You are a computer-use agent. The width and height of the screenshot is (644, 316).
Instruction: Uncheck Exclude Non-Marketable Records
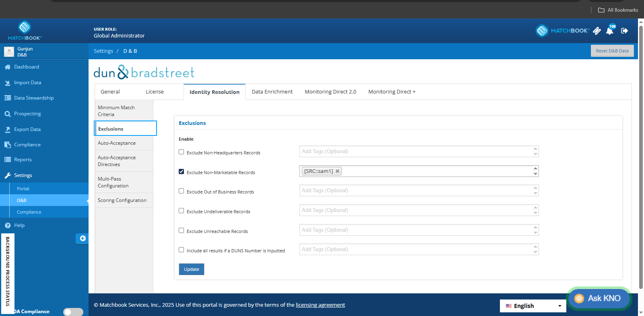[182, 172]
